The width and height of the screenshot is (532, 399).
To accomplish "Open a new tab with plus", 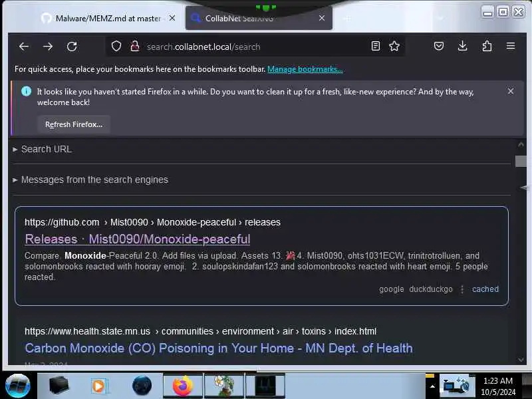I will (x=347, y=19).
